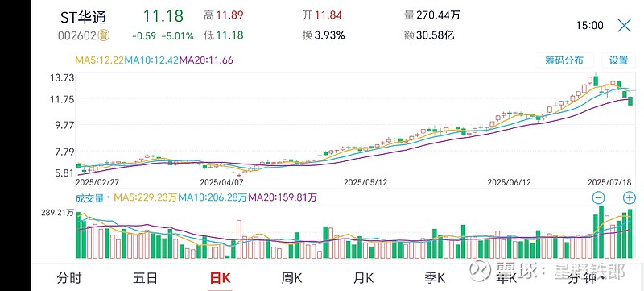Tap the 9.77 price axis label
Viewport: 644px width, 291px height.
pos(65,126)
